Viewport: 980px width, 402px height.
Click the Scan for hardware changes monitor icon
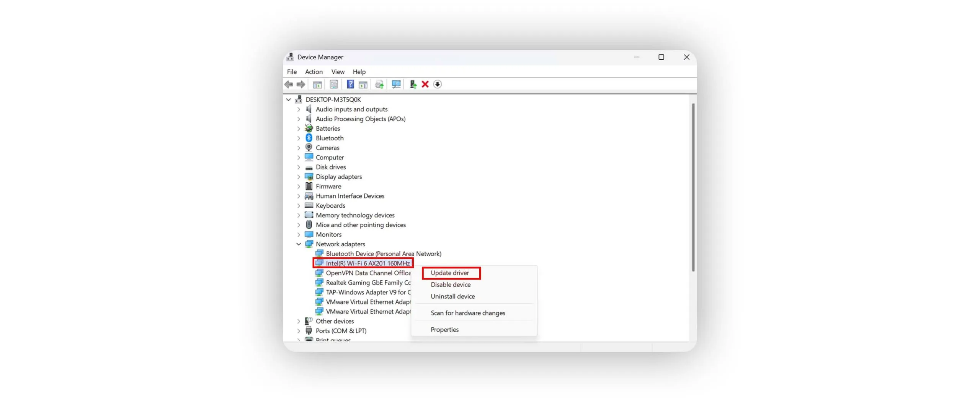[396, 84]
